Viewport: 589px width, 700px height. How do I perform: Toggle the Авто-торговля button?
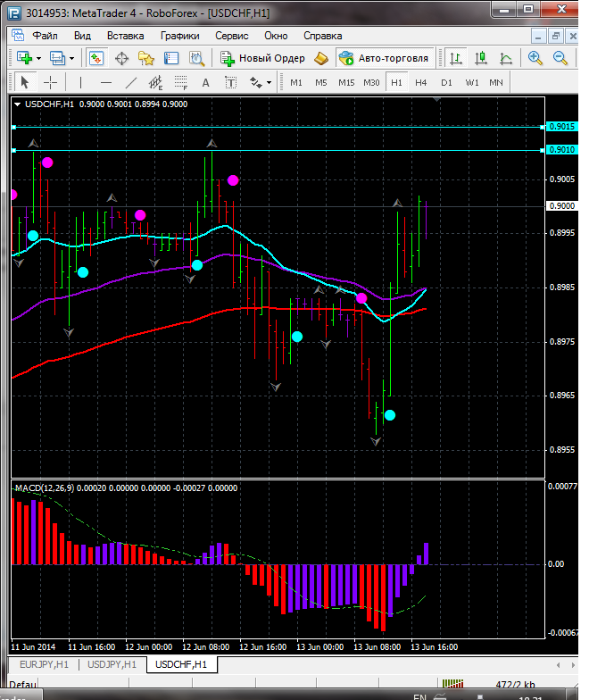(x=384, y=58)
